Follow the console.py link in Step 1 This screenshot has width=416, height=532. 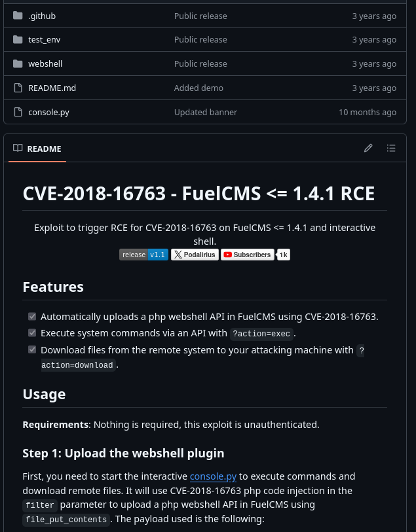point(213,476)
